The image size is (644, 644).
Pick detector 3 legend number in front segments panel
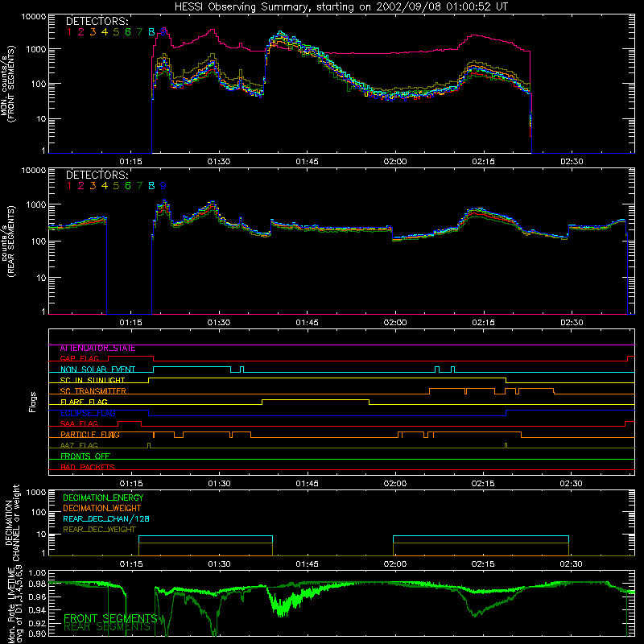pyautogui.click(x=93, y=32)
